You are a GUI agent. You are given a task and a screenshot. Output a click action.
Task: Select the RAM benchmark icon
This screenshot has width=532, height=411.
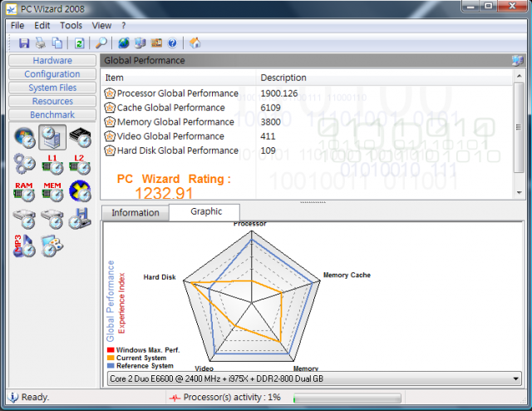point(24,192)
